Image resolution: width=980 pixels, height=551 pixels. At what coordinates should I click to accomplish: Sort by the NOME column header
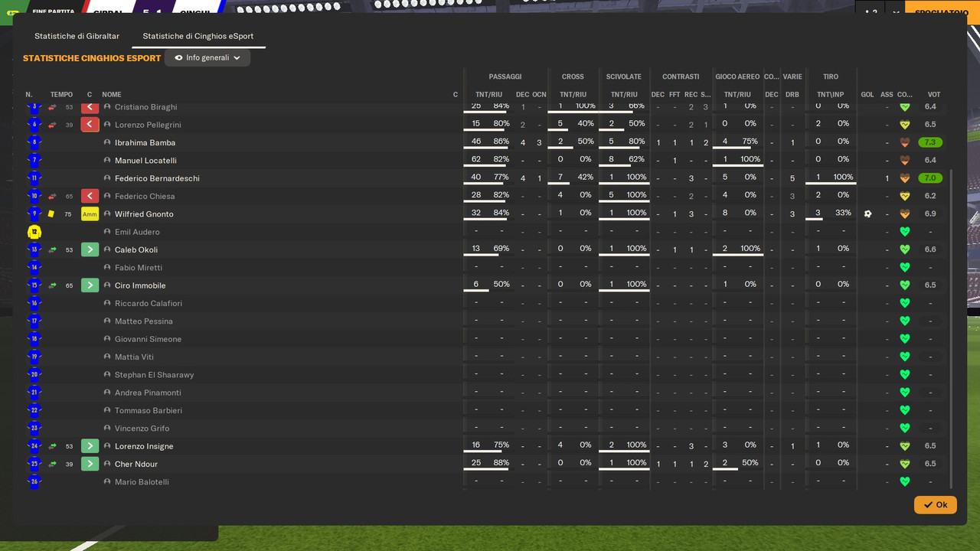tap(112, 95)
